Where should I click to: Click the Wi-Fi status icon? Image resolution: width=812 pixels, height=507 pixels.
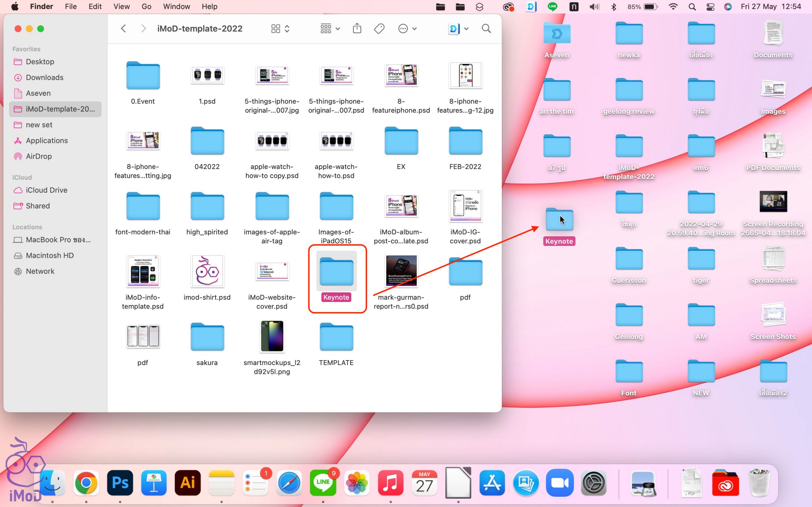point(673,7)
